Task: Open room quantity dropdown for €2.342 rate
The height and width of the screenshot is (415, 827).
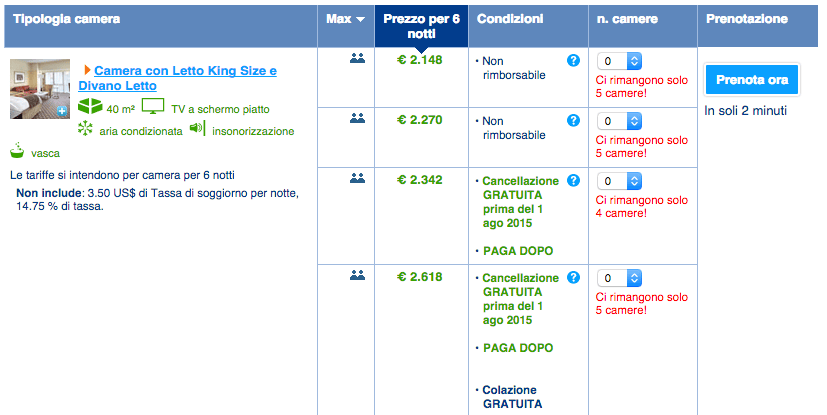Action: [x=619, y=181]
